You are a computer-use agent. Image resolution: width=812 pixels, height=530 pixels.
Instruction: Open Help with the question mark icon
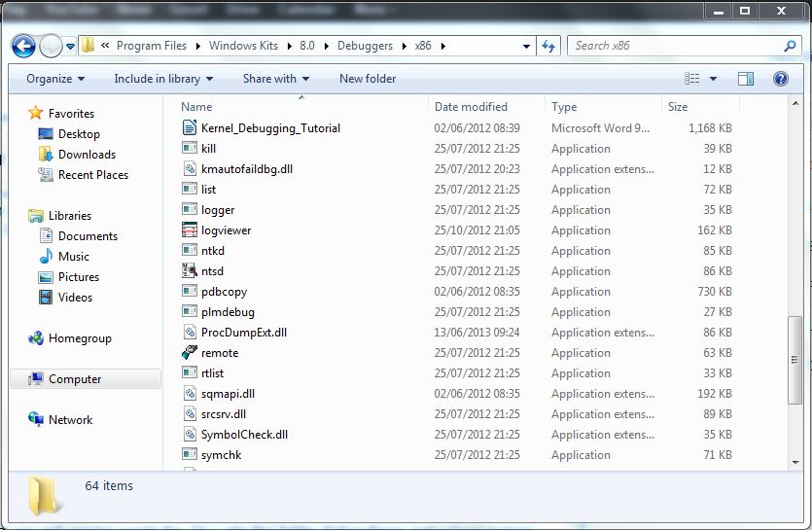(781, 79)
